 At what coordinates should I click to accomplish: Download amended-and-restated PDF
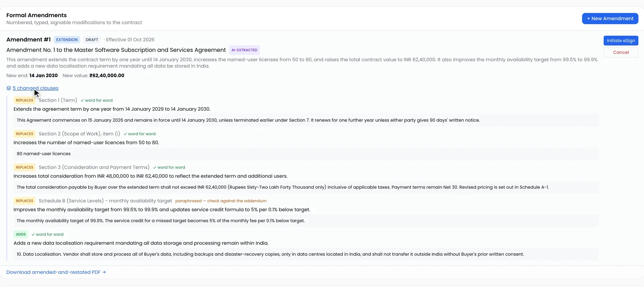56,272
